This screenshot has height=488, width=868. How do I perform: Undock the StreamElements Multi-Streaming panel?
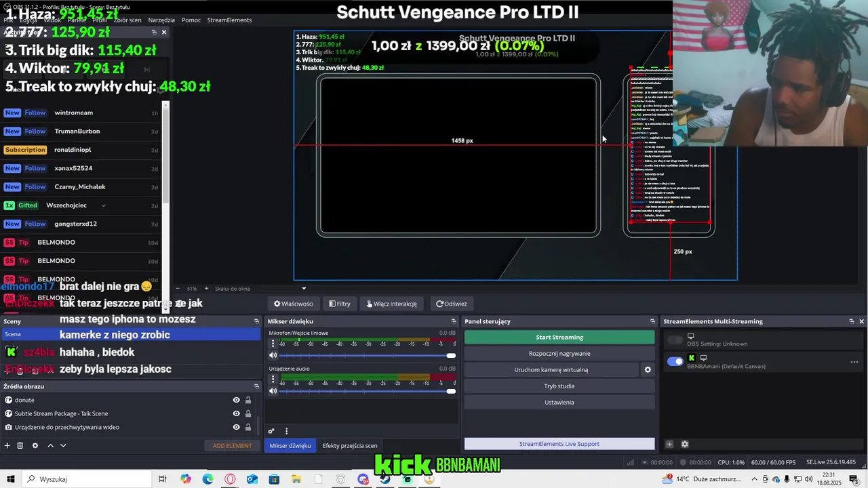[851, 321]
